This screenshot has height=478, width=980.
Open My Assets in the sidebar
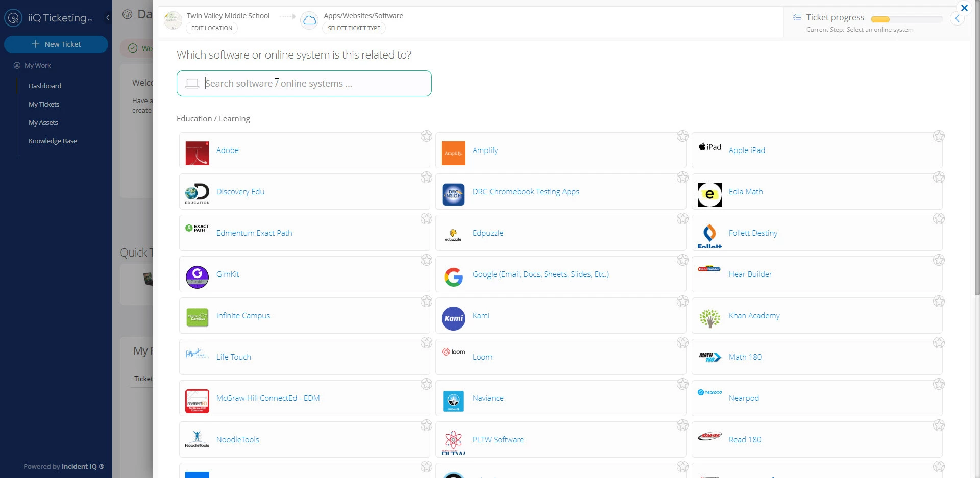click(x=43, y=122)
